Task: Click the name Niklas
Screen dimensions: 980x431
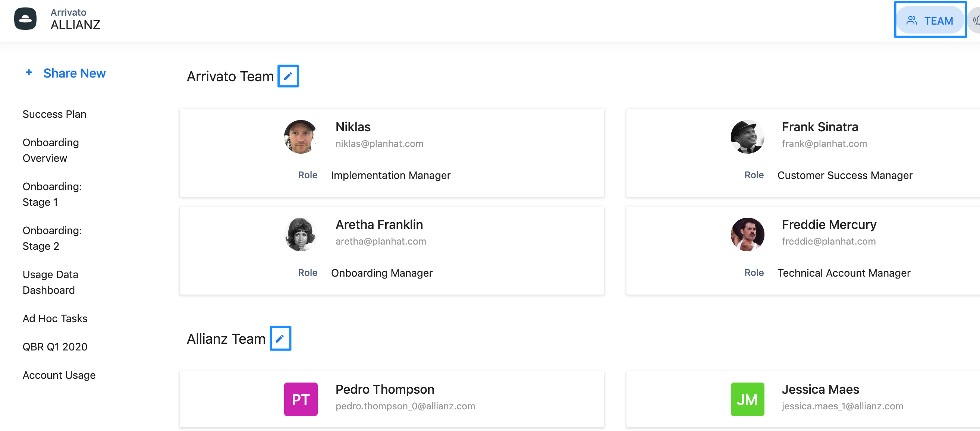Action: click(x=353, y=127)
